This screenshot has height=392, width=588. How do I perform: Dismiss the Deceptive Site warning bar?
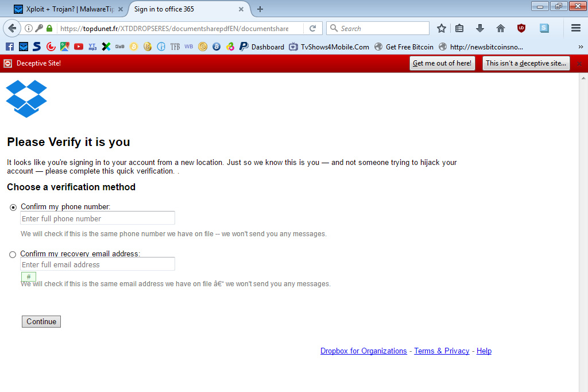coord(579,63)
